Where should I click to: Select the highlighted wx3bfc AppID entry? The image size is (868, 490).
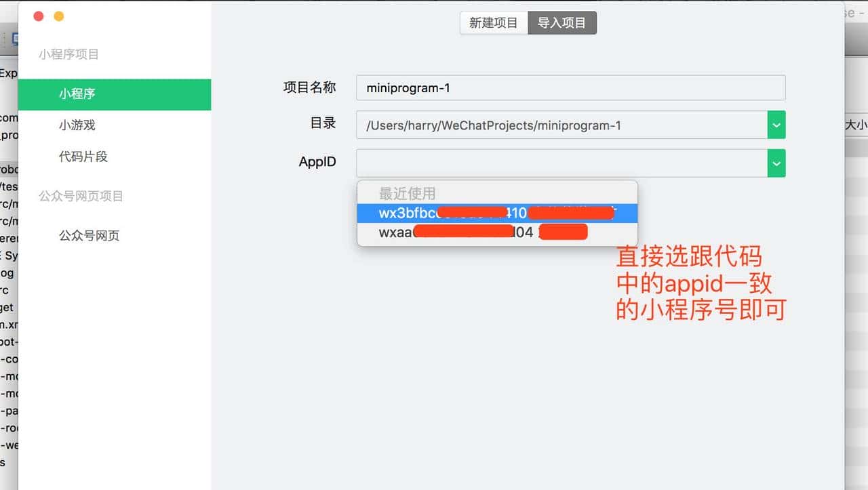click(x=496, y=212)
